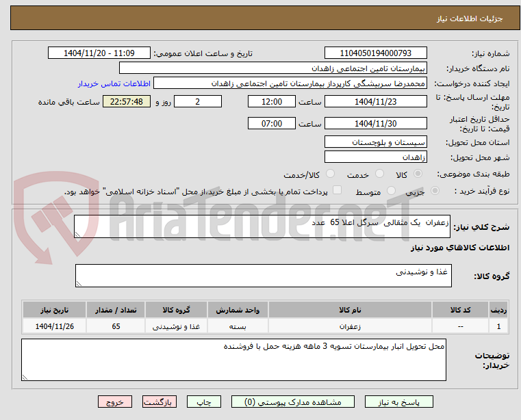The width and height of the screenshot is (521, 420).
Task: Click the شرح کلی نیاز text area
Action: [x=262, y=226]
